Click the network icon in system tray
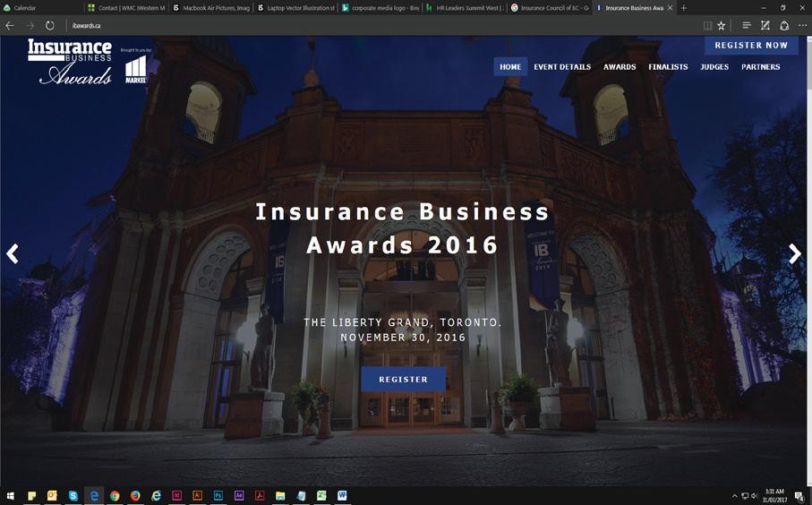Viewport: 812px width, 505px height. click(745, 496)
